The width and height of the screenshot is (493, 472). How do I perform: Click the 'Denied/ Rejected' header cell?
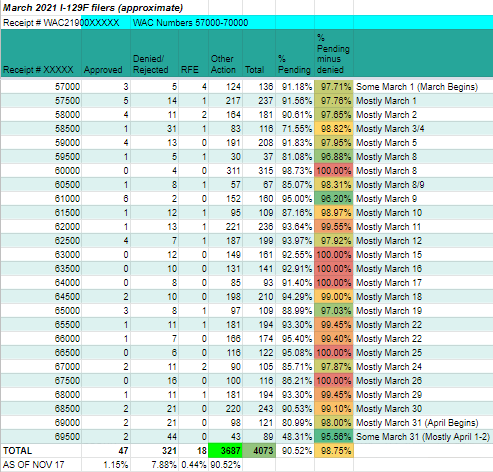(x=155, y=53)
